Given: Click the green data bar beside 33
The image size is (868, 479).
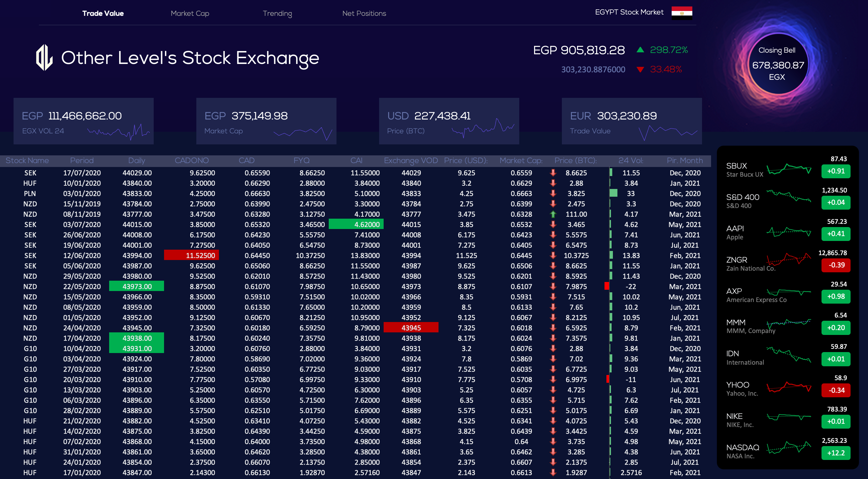Looking at the screenshot, I should point(614,193).
